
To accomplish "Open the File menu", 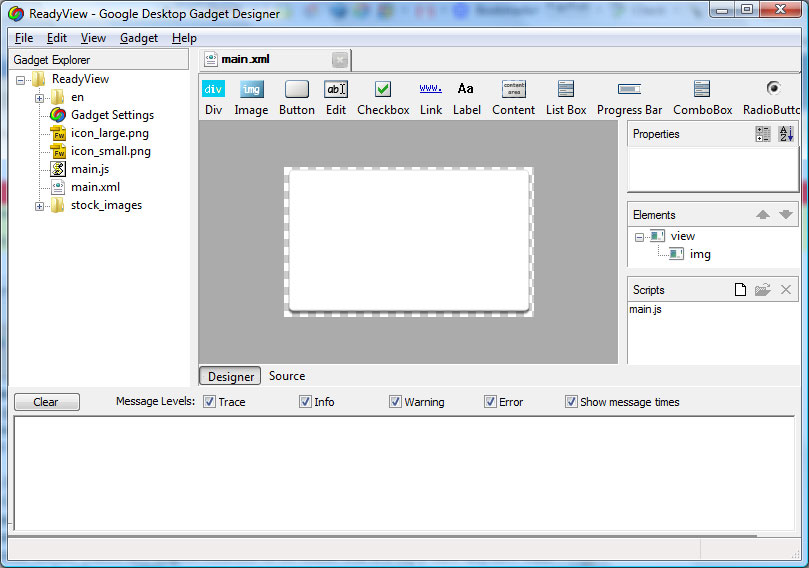I will (x=24, y=38).
